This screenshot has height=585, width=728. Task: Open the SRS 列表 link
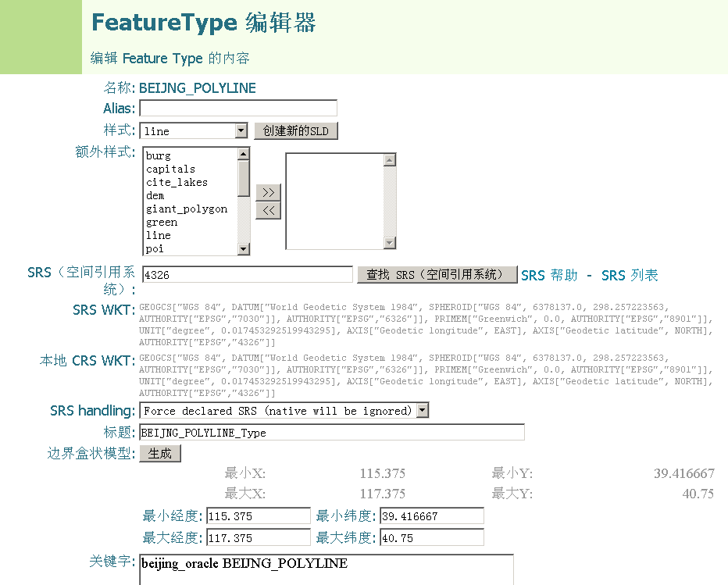(630, 276)
